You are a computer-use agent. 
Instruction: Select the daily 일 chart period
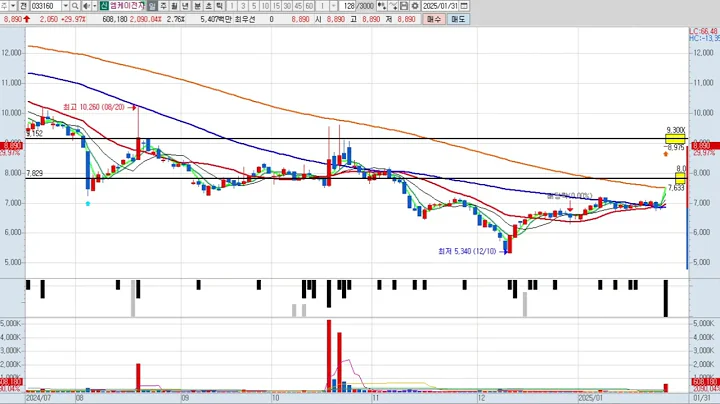click(152, 6)
